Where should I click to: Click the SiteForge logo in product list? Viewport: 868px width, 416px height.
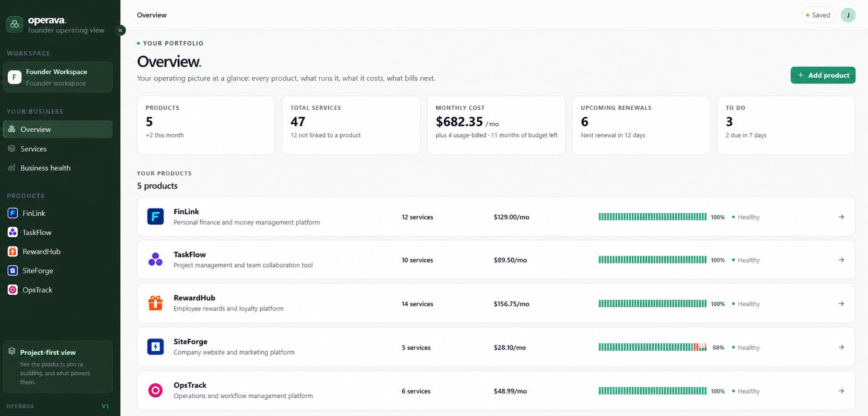pyautogui.click(x=155, y=347)
